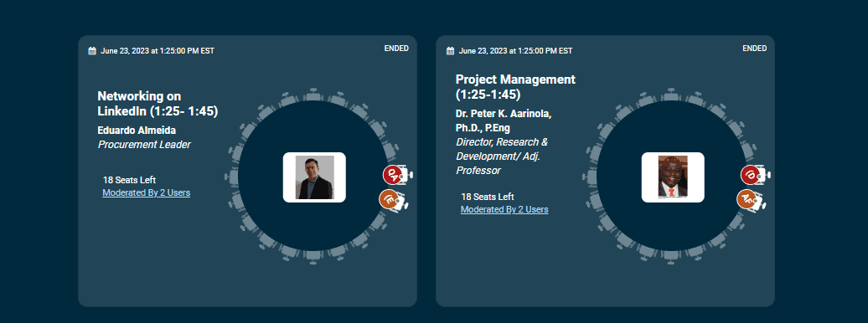Click the orange AF avatar at Project Management table
Image resolution: width=868 pixels, height=323 pixels.
click(746, 199)
